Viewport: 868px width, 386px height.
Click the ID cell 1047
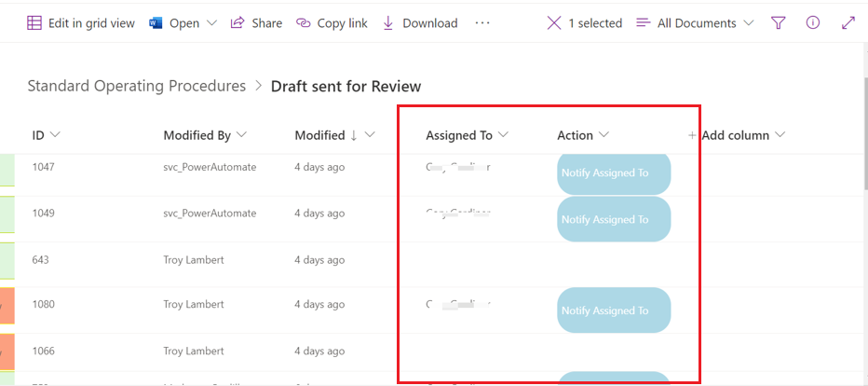(x=44, y=167)
